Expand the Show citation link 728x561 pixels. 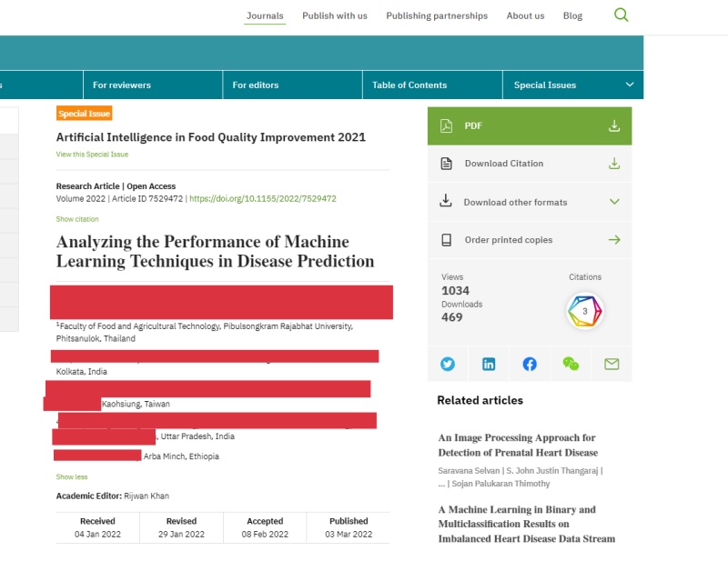[77, 219]
